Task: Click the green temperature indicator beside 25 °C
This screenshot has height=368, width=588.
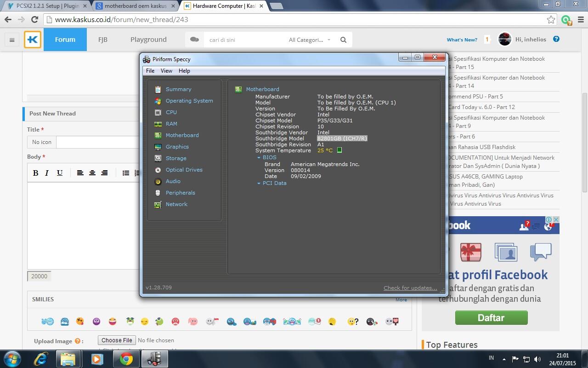Action: pyautogui.click(x=339, y=150)
